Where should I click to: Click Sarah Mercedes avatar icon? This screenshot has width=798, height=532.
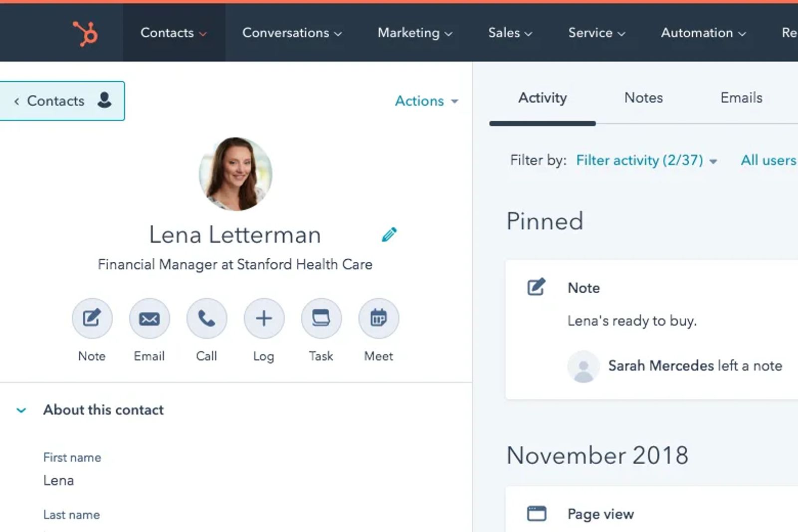coord(583,366)
